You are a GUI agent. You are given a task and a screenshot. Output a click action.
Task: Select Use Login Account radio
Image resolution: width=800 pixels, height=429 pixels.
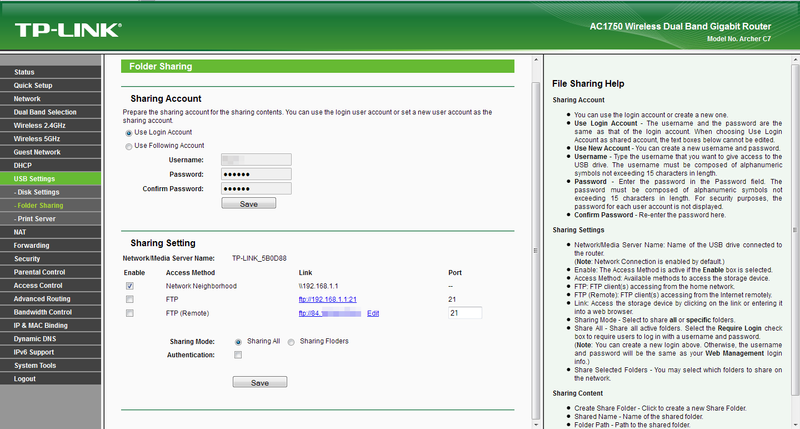click(x=129, y=133)
